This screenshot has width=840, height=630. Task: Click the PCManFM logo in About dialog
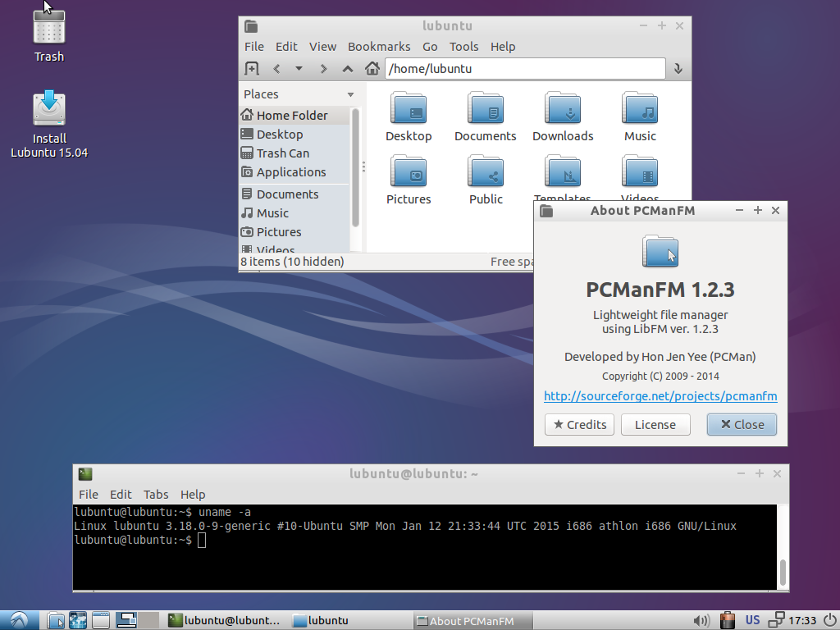tap(660, 251)
